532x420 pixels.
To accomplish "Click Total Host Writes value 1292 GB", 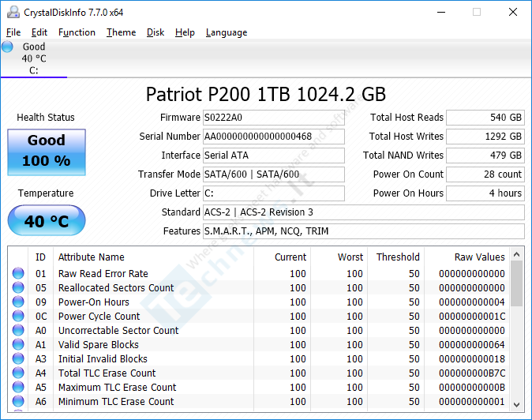I will click(485, 137).
